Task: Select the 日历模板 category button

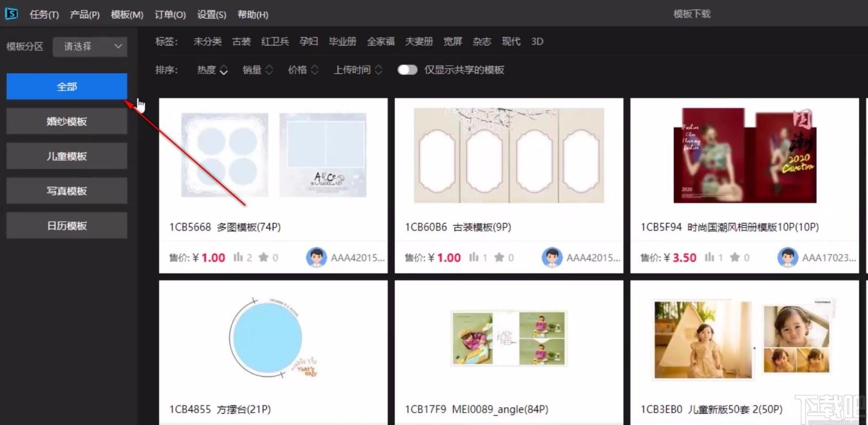Action: pyautogui.click(x=67, y=226)
